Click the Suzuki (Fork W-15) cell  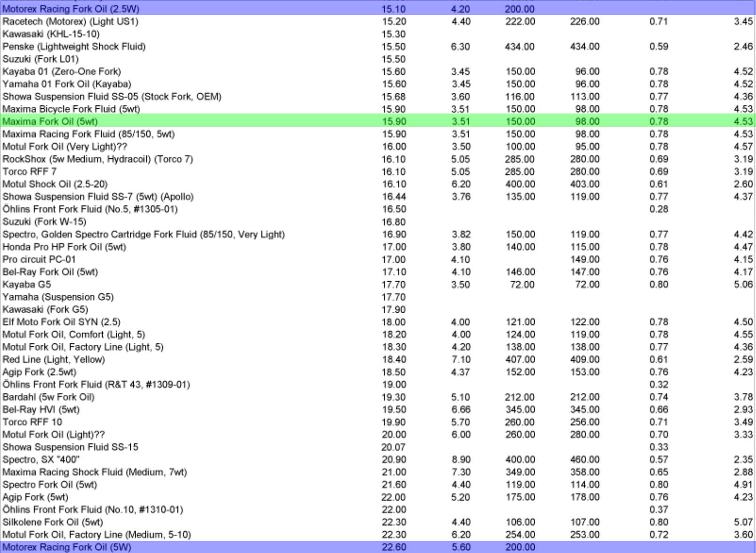44,221
